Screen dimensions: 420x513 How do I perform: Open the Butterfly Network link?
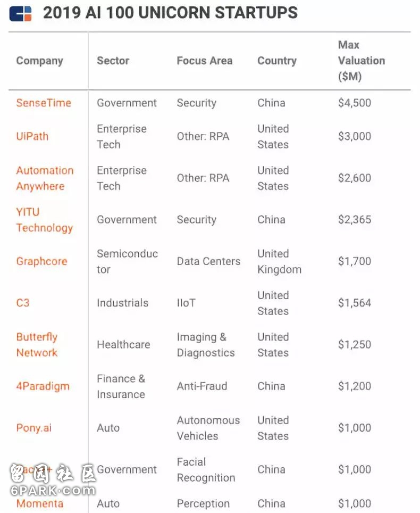pyautogui.click(x=37, y=344)
